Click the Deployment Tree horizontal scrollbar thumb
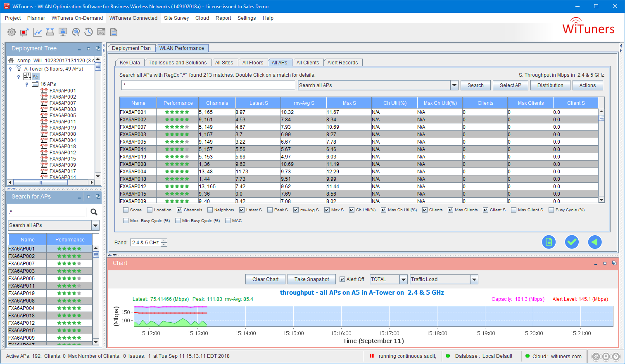The image size is (625, 364). tap(40, 182)
